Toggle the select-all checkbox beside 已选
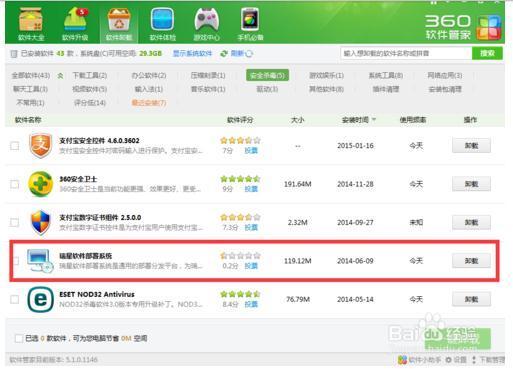Viewport: 513px width, 369px height. pyautogui.click(x=19, y=338)
